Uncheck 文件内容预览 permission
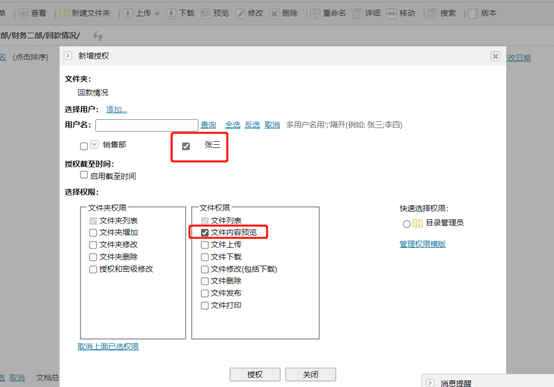Image resolution: width=554 pixels, height=387 pixels. click(x=205, y=233)
